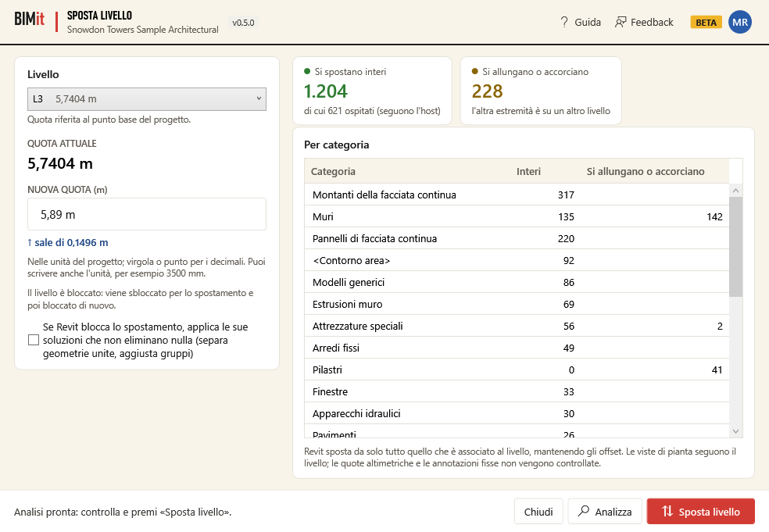Click the Feedback speech icon
Viewport: 769px width, 532px height.
click(621, 22)
